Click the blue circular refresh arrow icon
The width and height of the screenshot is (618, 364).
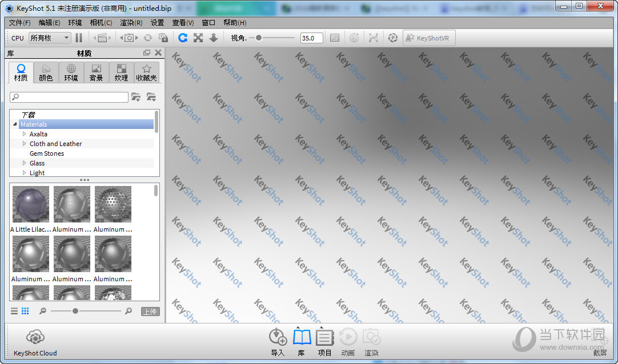point(182,38)
